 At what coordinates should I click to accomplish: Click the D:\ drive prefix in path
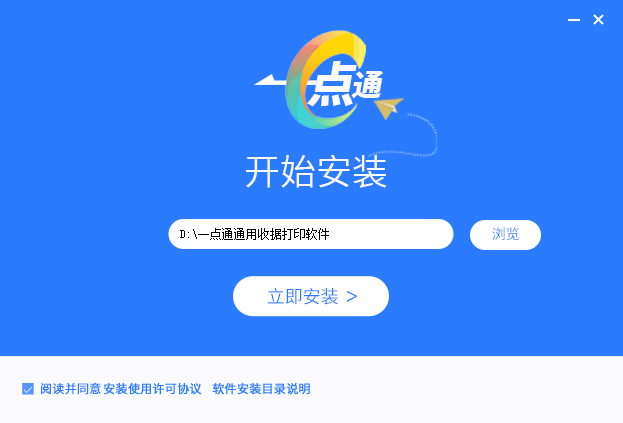click(x=189, y=234)
